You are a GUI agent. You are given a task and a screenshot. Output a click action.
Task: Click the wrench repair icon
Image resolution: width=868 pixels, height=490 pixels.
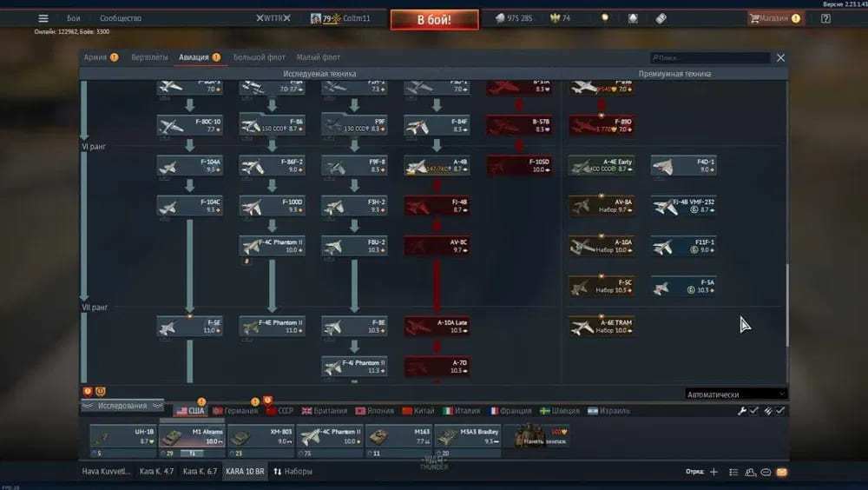click(x=742, y=410)
